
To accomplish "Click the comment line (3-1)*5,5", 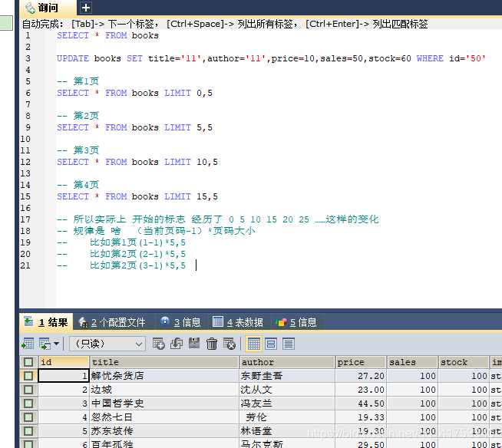I will coord(121,265).
